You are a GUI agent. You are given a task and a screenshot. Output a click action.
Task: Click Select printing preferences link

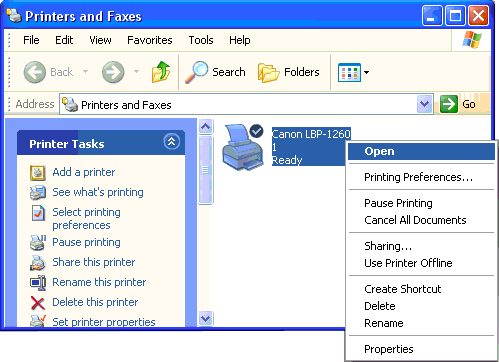[86, 218]
